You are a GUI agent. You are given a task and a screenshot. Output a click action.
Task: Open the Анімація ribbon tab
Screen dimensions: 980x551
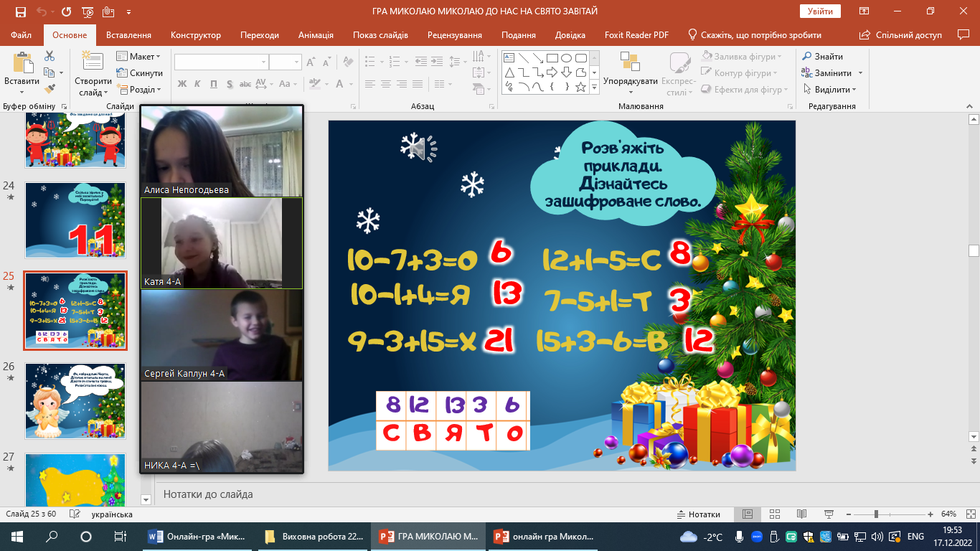316,35
